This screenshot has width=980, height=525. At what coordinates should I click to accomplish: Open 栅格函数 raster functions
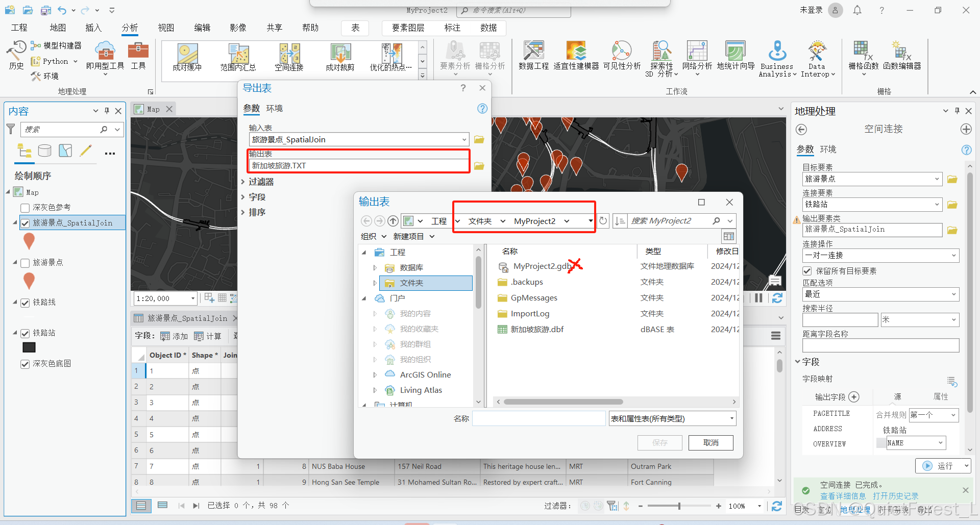point(864,58)
